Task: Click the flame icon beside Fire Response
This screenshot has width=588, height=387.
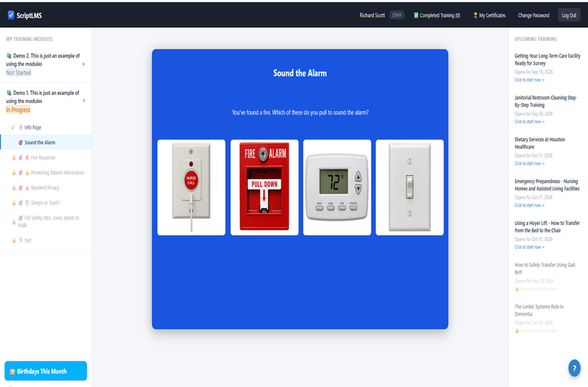Action: tap(27, 157)
